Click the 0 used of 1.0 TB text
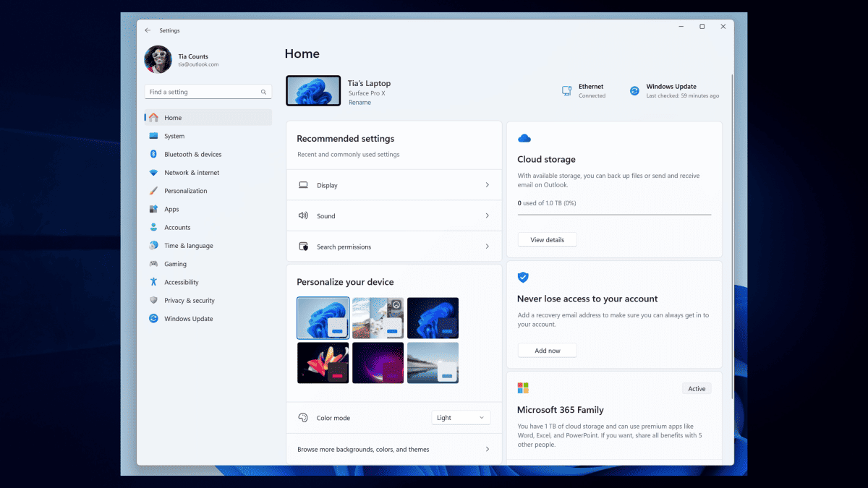The width and height of the screenshot is (868, 488). coord(547,203)
